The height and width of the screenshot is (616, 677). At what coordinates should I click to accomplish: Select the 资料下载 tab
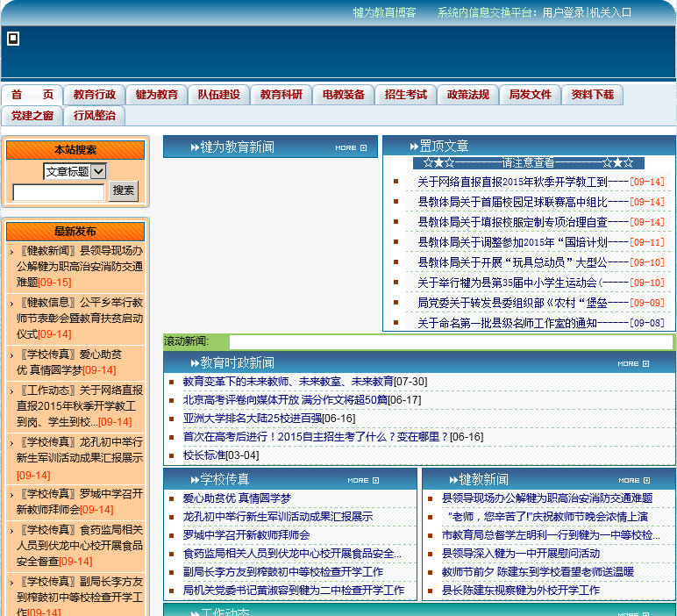point(593,95)
